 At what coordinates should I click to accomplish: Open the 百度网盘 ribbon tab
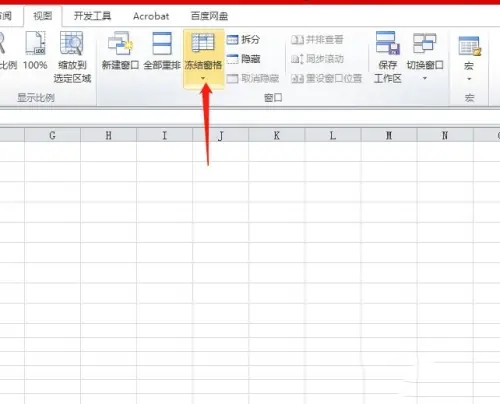click(x=209, y=16)
